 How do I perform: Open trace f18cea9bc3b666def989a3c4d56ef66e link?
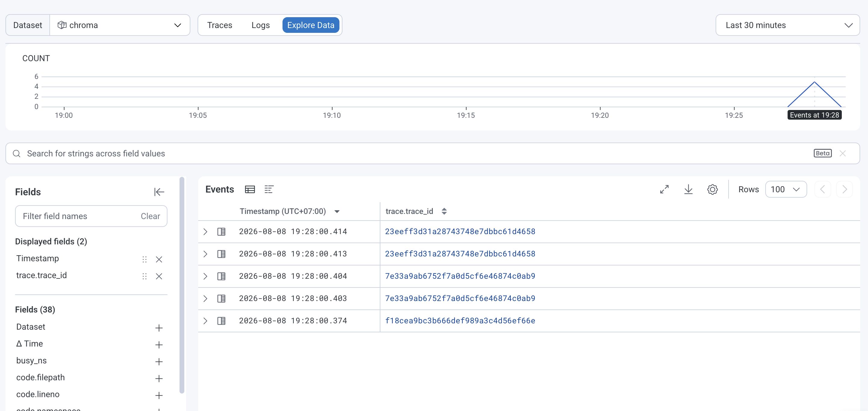460,321
